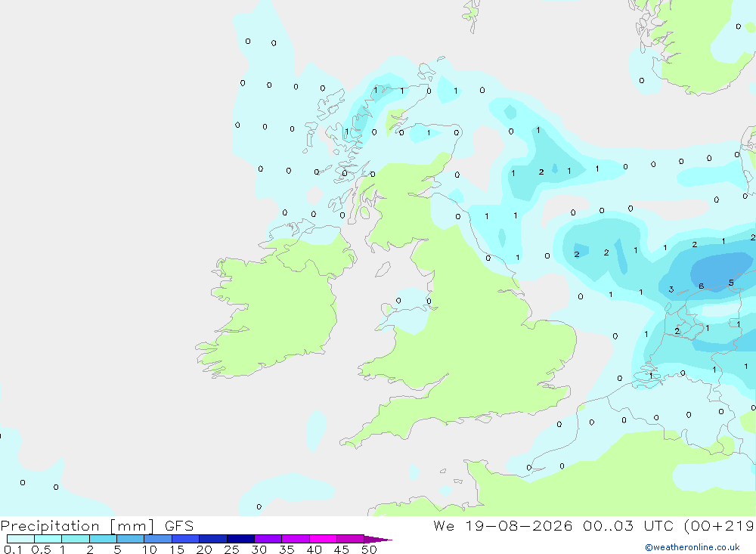
Task: Select the 0.5–1 mm legend color swatch
Action: [48, 539]
